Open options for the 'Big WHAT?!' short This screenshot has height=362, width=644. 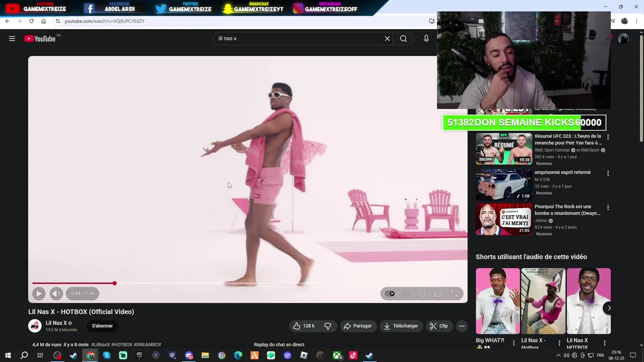pos(514,343)
